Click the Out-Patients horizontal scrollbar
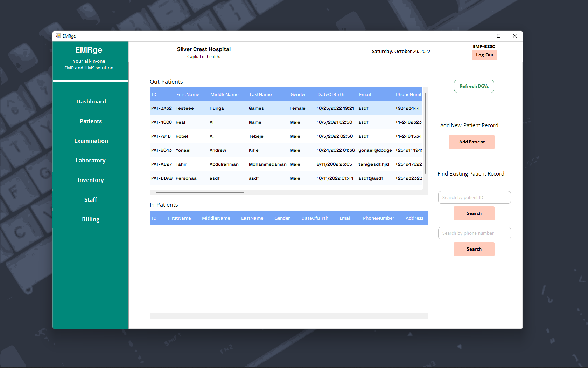 point(200,192)
